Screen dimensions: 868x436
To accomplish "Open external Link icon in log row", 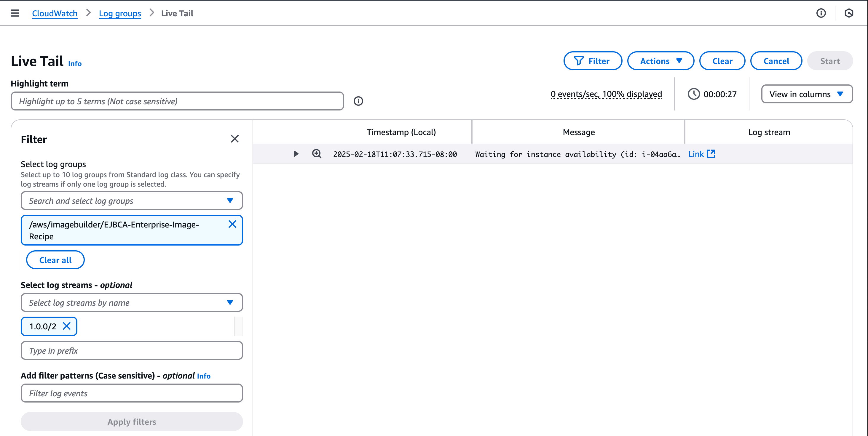I will [x=711, y=154].
